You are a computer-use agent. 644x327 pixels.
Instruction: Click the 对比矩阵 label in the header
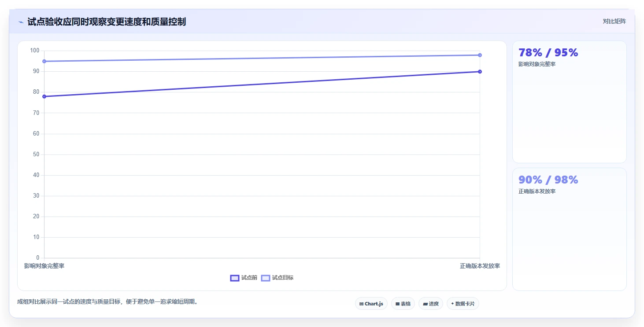tap(614, 21)
